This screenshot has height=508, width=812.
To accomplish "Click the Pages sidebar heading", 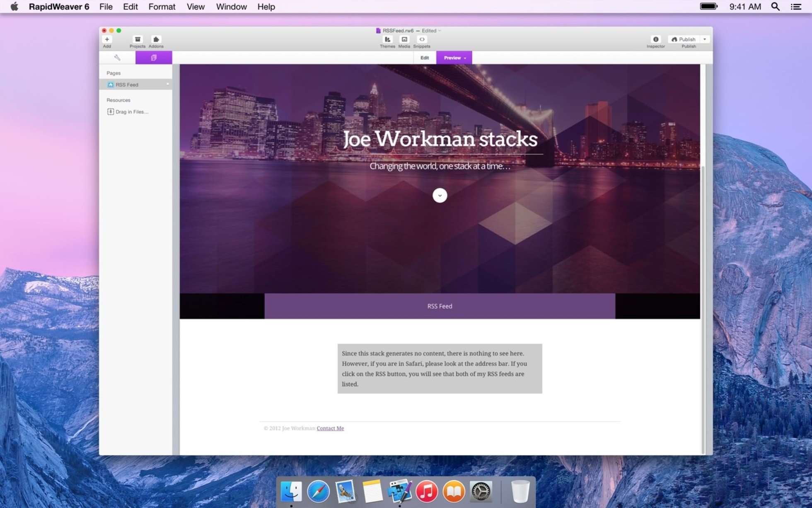I will coord(114,73).
